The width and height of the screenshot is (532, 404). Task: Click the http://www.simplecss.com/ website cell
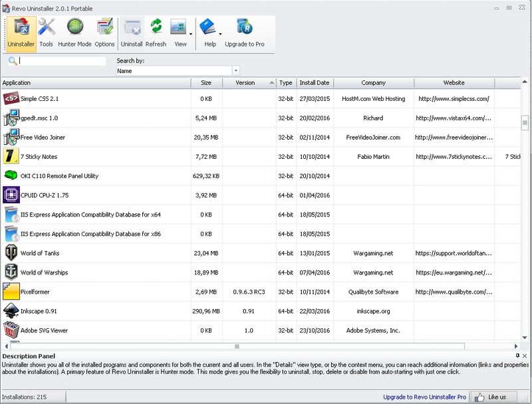(454, 98)
